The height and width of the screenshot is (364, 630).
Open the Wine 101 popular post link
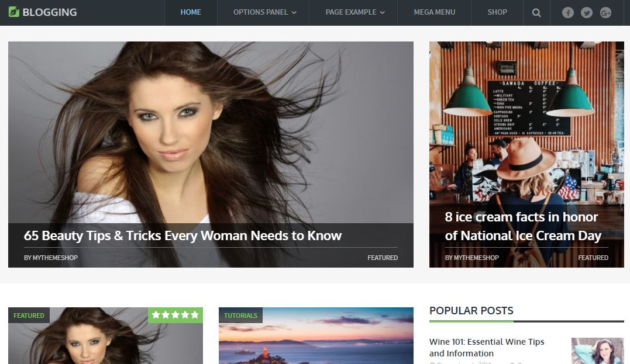pos(487,347)
